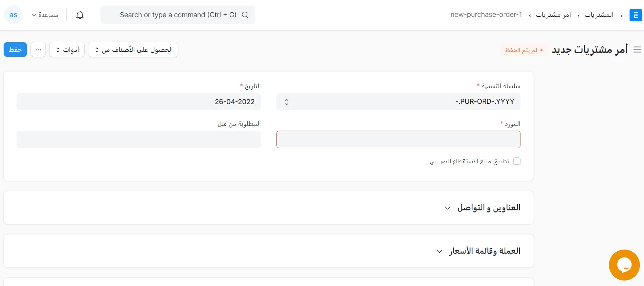The image size is (644, 286).
Task: Open the notifications bell
Action: [x=80, y=15]
